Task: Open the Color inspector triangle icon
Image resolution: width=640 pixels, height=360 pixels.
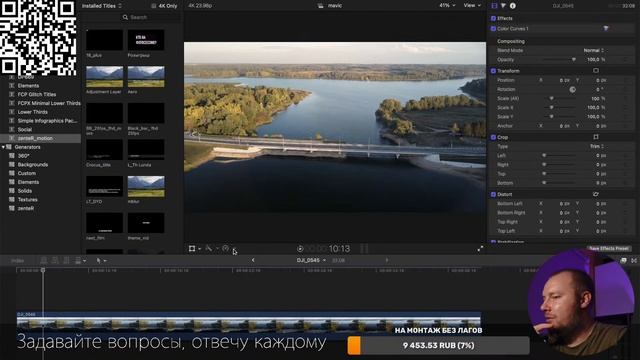Action: pos(503,6)
